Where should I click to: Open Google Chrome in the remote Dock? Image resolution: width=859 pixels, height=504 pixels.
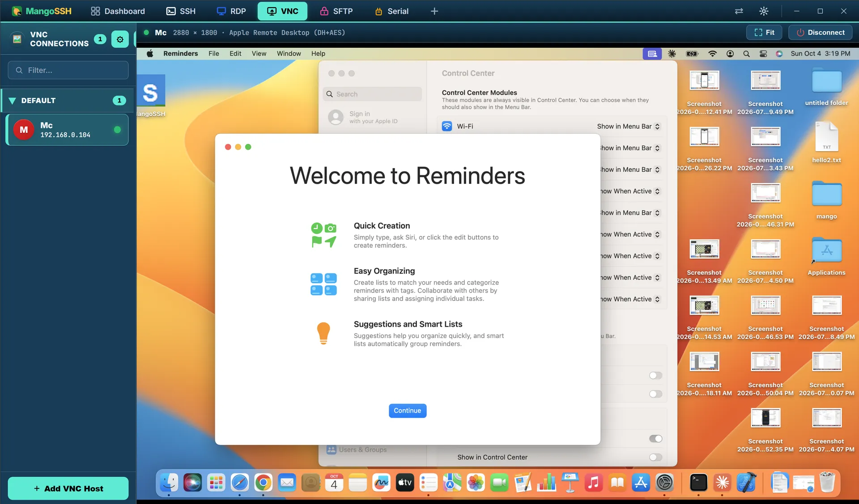[264, 483]
